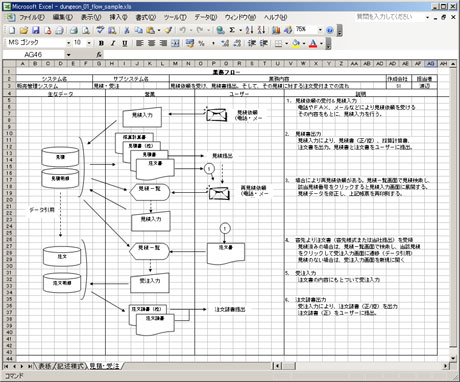The image size is (460, 382).
Task: Open the ファイル(F) menu
Action: click(x=32, y=17)
